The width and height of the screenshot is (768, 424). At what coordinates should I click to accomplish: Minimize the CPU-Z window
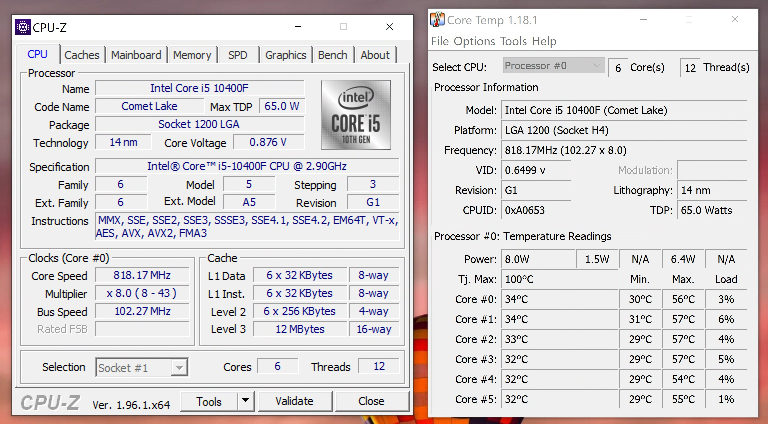(x=298, y=26)
